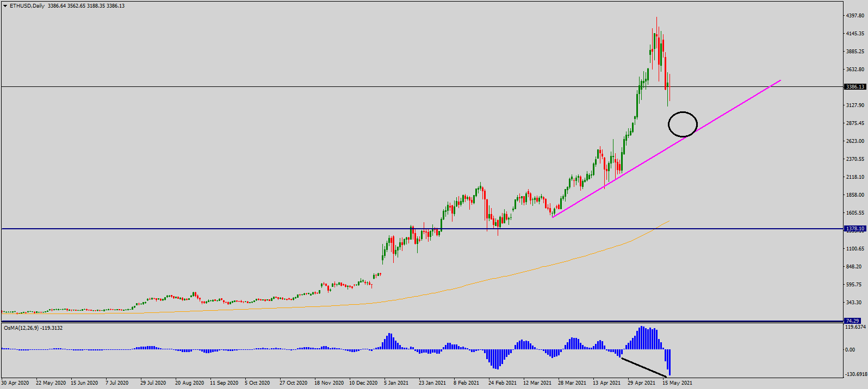Click the dropdown arrow beside ETHUSD,Daily
The height and width of the screenshot is (389, 868).
(5, 6)
